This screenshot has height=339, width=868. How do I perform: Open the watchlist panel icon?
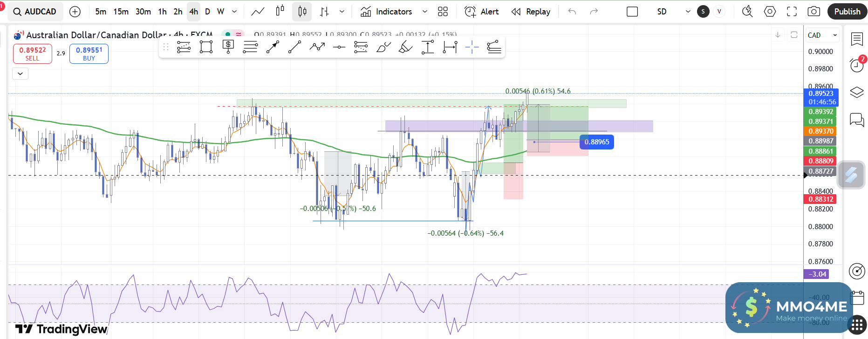[857, 39]
